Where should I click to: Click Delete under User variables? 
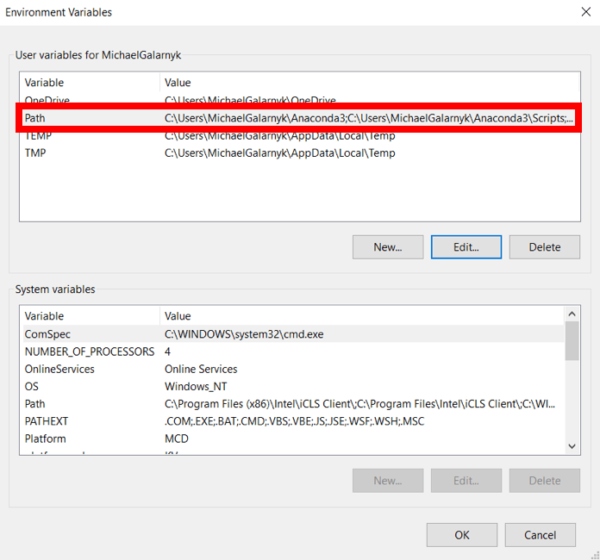(544, 247)
